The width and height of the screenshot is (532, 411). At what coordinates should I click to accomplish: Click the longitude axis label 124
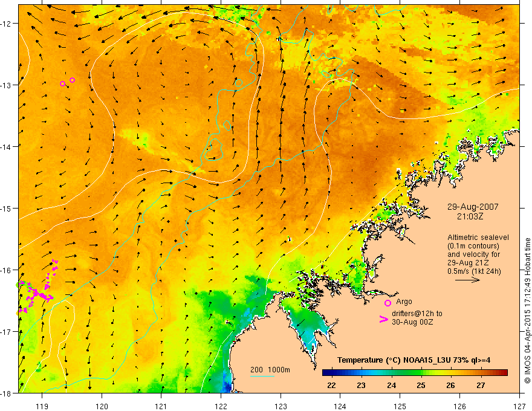[x=340, y=406]
